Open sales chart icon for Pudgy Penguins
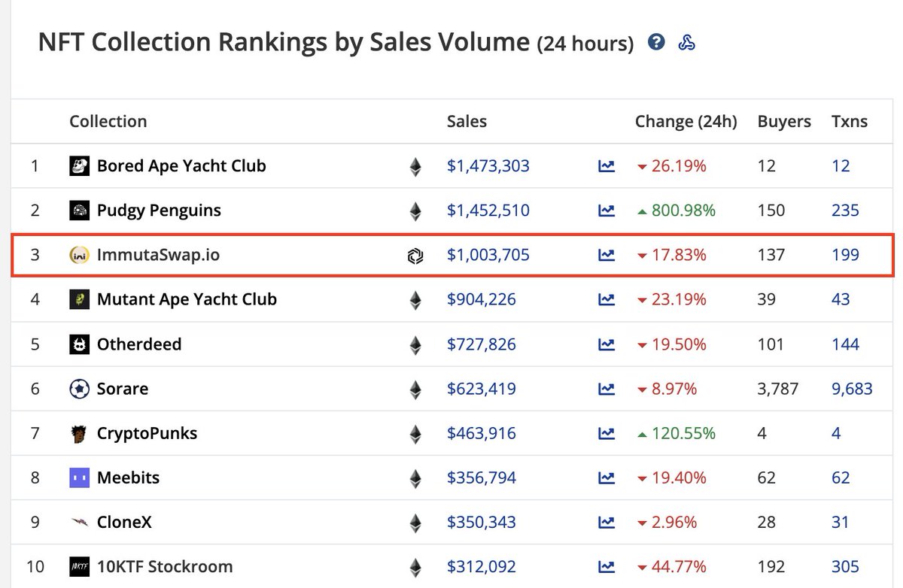 click(606, 211)
